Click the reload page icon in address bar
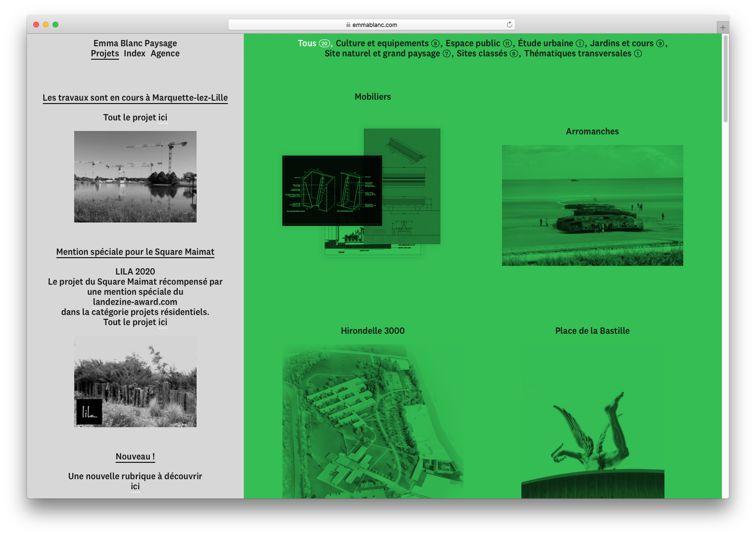756x537 pixels. point(509,25)
